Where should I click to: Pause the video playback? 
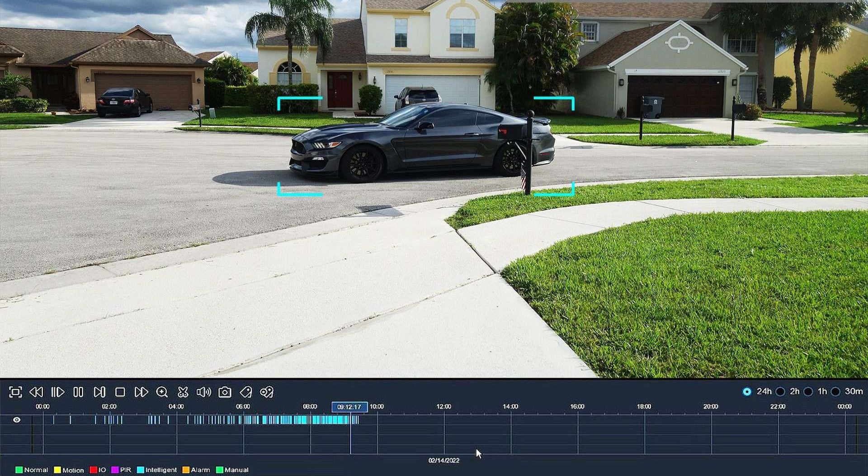78,393
